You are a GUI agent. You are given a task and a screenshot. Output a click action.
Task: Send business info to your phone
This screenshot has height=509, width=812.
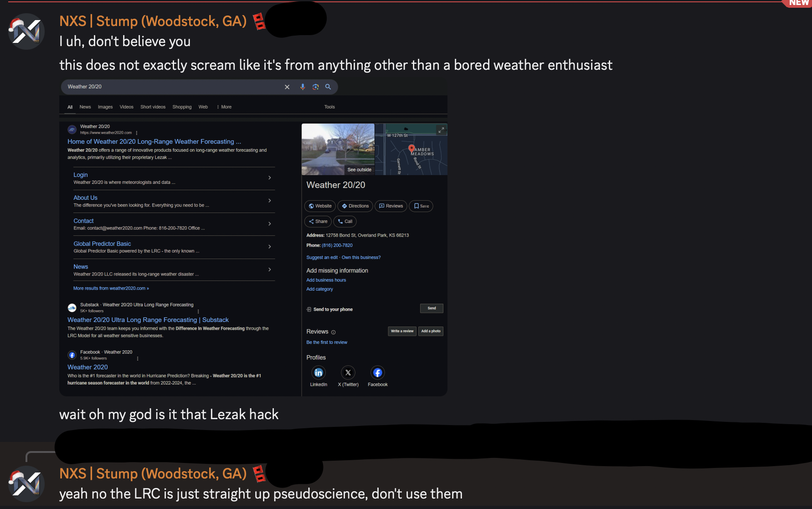[432, 308]
